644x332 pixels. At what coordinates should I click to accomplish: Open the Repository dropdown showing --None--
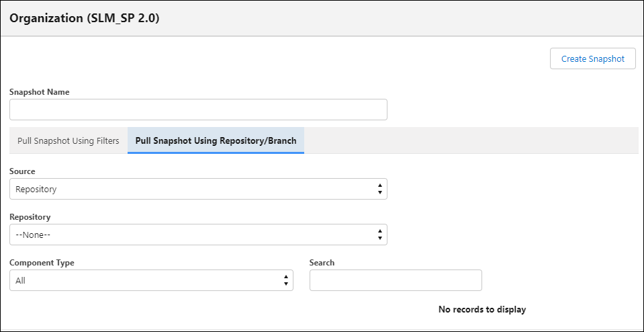198,235
